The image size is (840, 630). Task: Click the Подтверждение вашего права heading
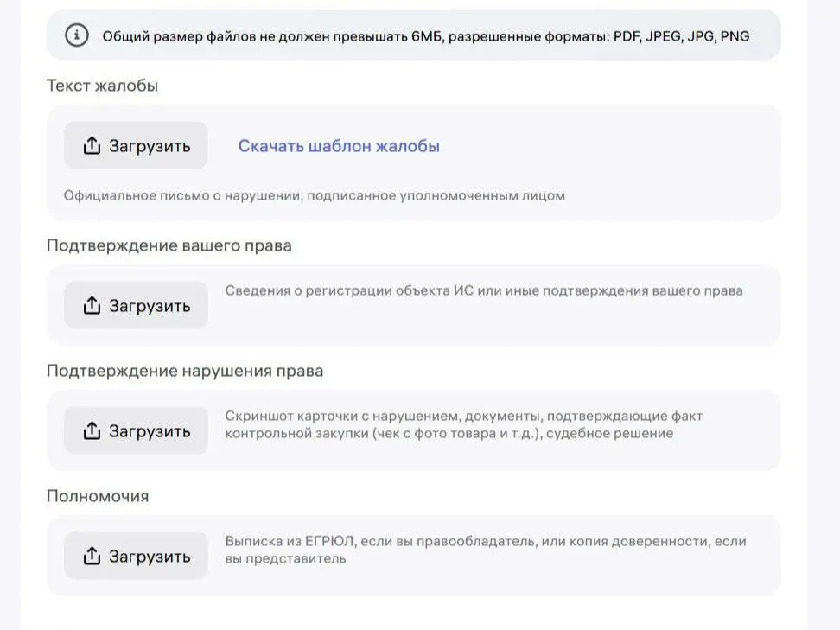169,245
